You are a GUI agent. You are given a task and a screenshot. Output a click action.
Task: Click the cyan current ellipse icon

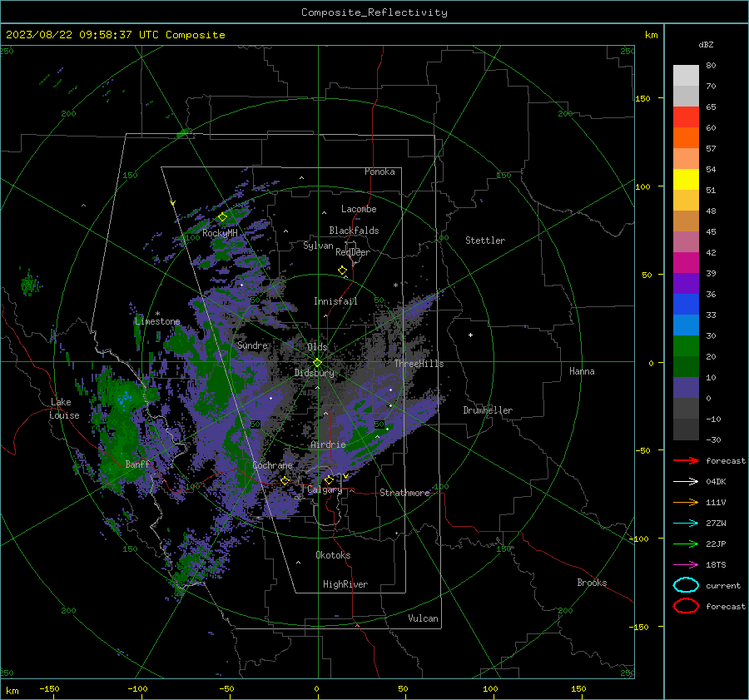(x=686, y=585)
